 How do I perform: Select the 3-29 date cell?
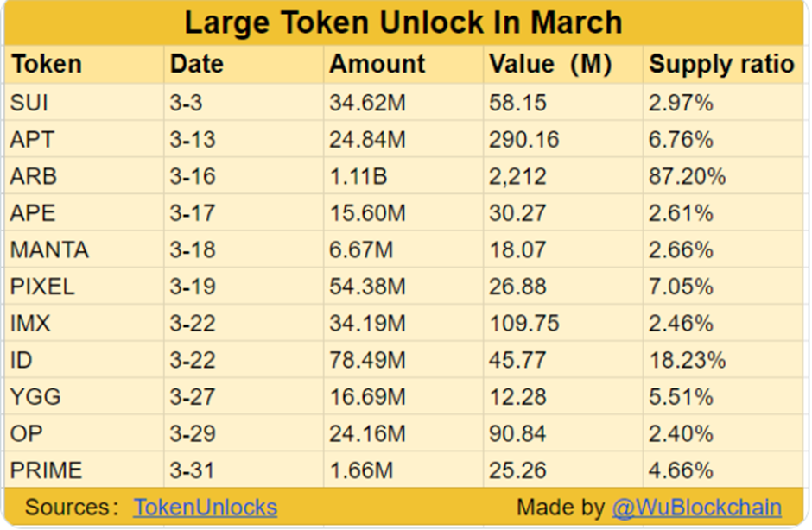pyautogui.click(x=193, y=433)
